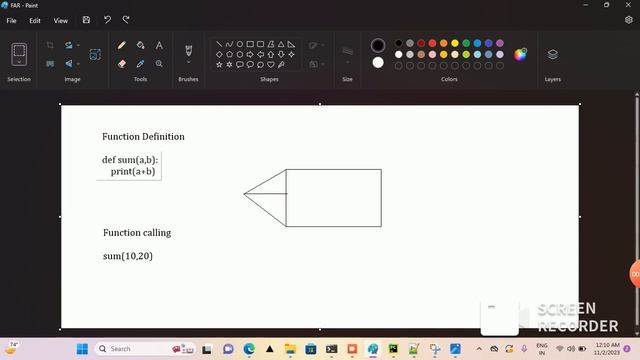Select the Heart shape
640x360 pixels.
(x=271, y=64)
